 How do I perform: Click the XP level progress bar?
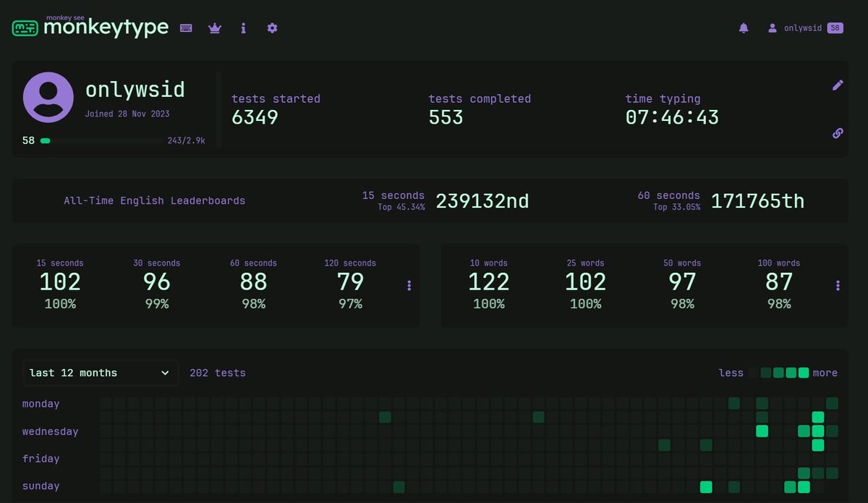coord(101,140)
